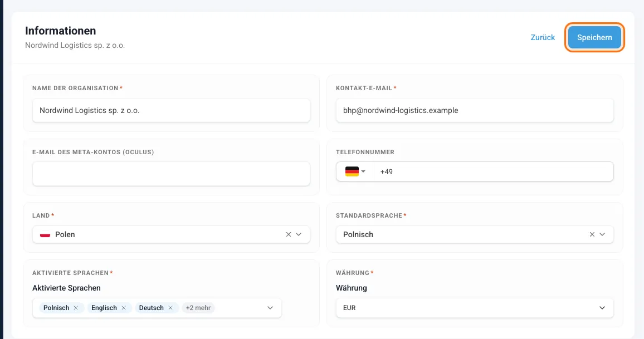Open the Standardsprache dropdown chevron

coord(602,234)
